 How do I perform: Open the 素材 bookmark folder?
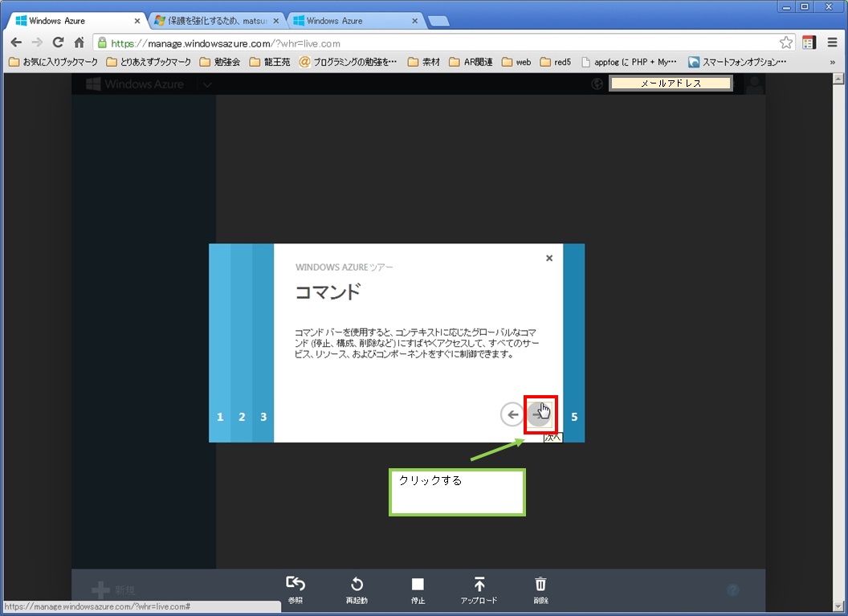point(423,62)
